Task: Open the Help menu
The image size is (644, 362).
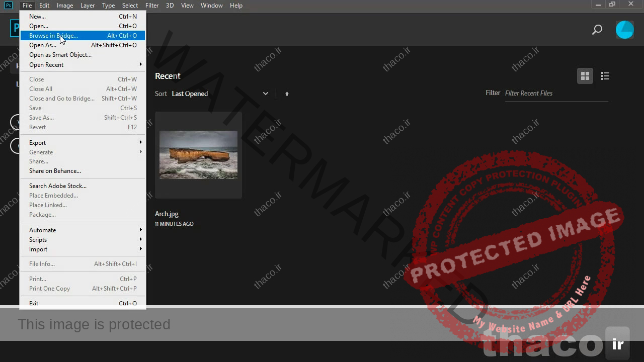Action: (x=236, y=5)
